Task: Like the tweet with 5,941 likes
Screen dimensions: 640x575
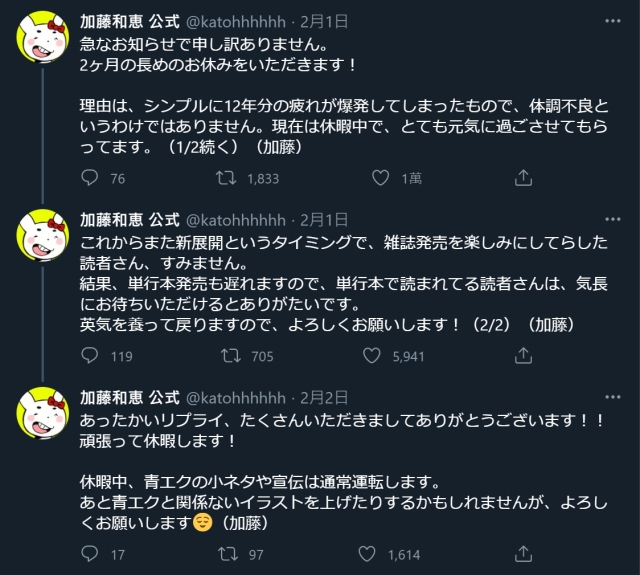Action: tap(380, 355)
